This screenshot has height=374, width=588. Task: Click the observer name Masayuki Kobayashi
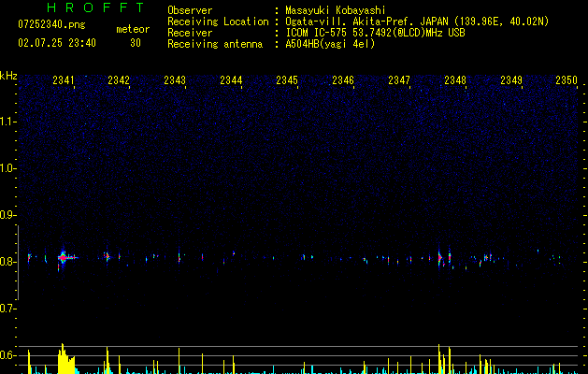336,10
